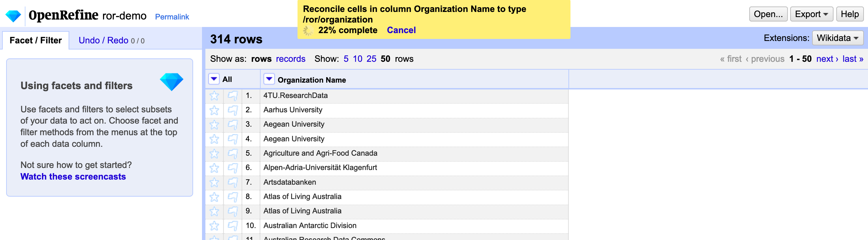The image size is (868, 240).
Task: Click the Organization Name column header
Action: 312,80
